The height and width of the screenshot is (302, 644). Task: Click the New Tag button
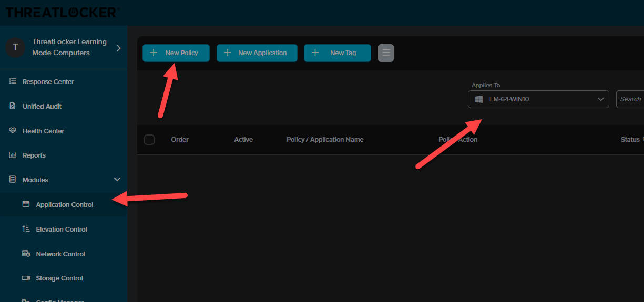pos(338,53)
